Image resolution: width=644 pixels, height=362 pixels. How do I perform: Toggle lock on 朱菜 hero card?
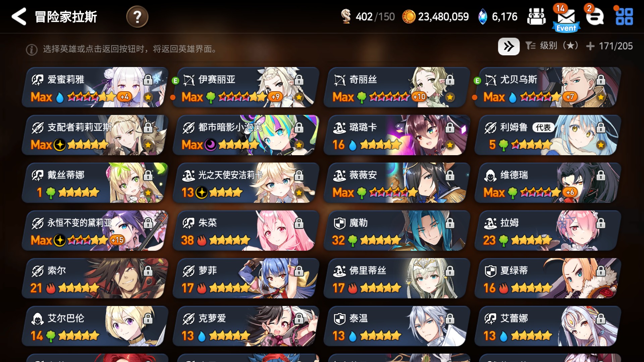(299, 223)
